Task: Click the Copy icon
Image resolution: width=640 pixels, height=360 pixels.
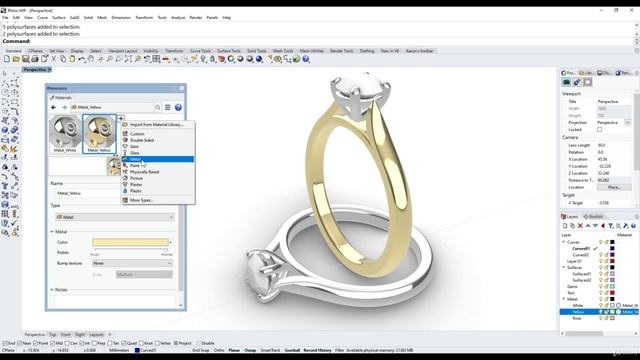Action: 63,59
